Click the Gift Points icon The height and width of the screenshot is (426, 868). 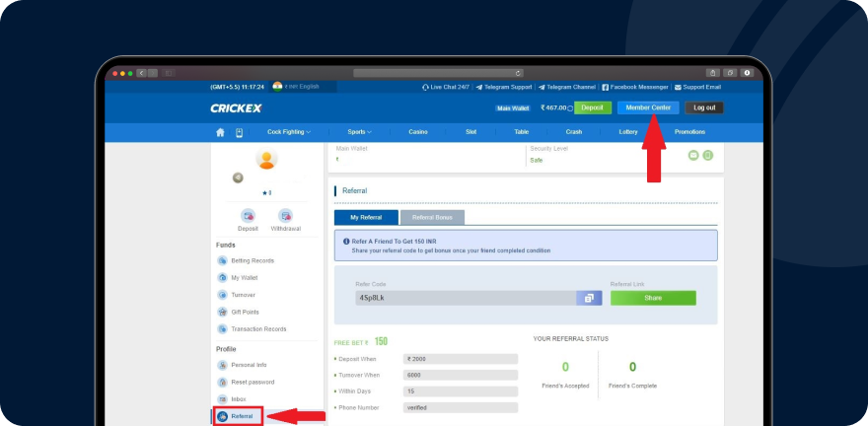(223, 312)
